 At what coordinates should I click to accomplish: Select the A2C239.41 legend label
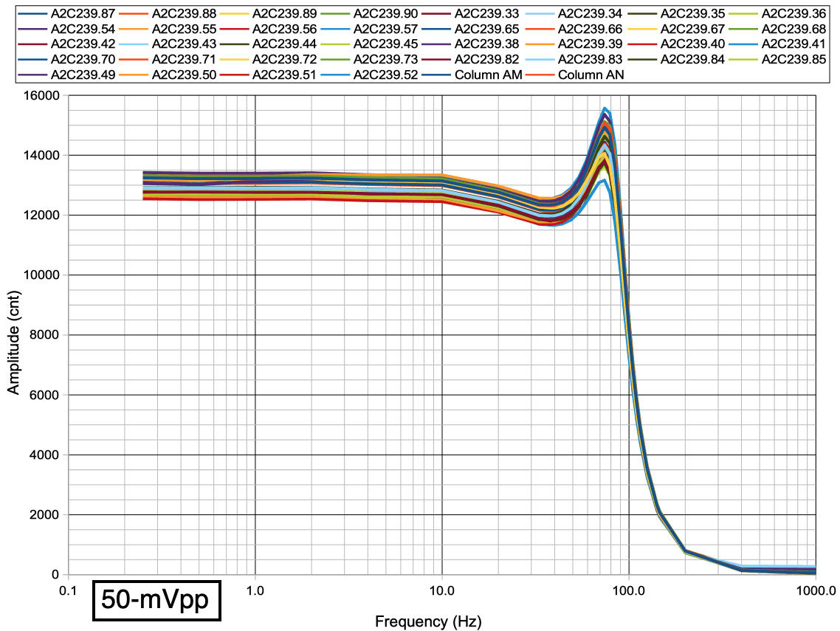(x=793, y=44)
